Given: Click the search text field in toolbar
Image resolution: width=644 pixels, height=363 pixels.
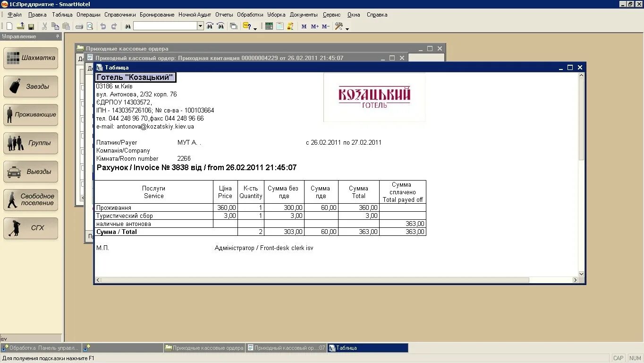Looking at the screenshot, I should (x=165, y=26).
